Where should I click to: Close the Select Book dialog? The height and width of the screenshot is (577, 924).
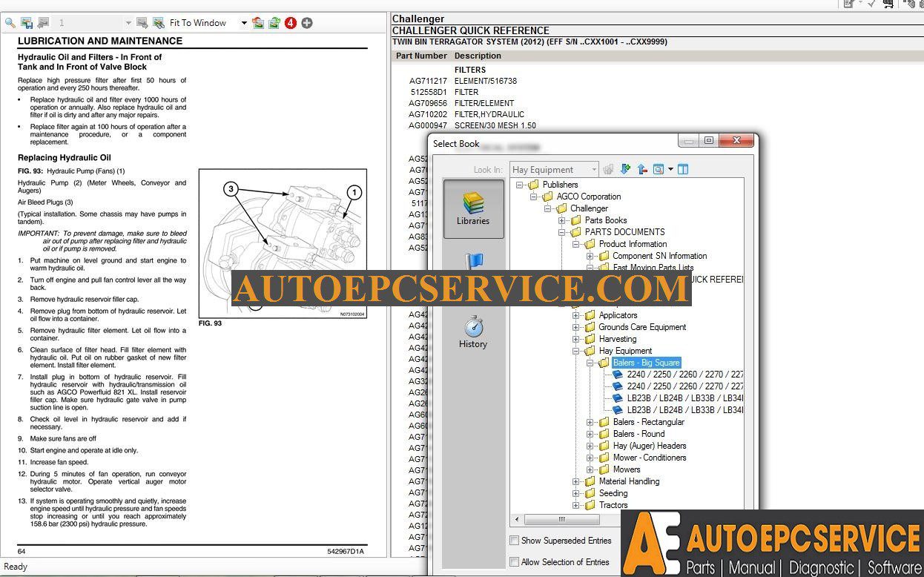pos(736,141)
